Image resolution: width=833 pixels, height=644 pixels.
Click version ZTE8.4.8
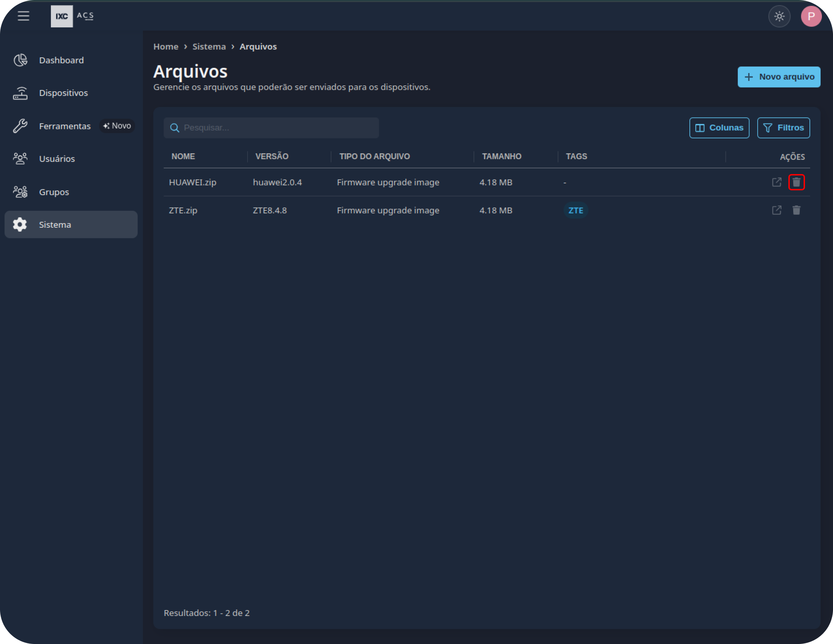(270, 211)
